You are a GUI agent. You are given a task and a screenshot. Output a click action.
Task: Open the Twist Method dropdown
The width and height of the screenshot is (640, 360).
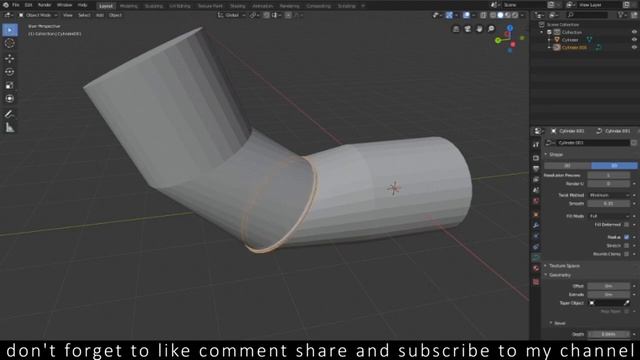pyautogui.click(x=609, y=196)
